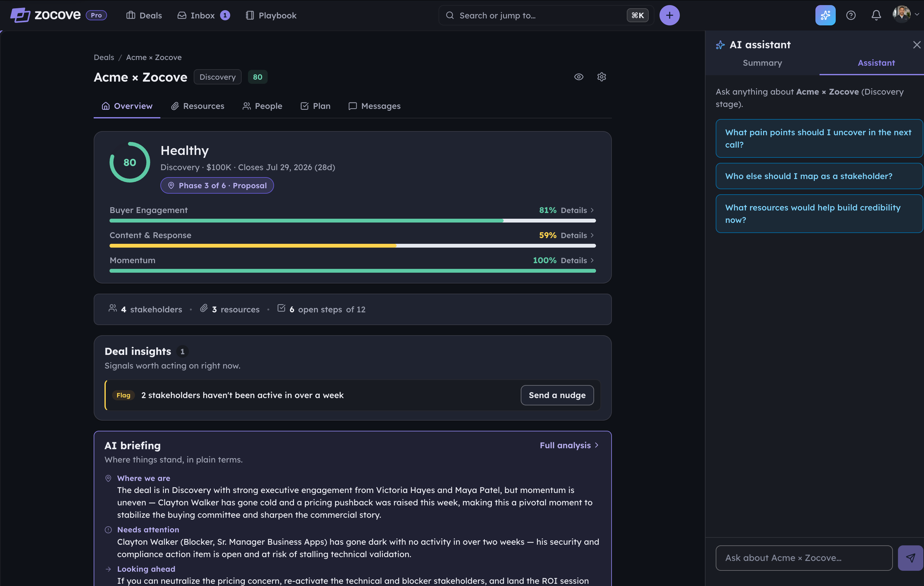
Task: Switch to the Resources tab
Action: 198,106
